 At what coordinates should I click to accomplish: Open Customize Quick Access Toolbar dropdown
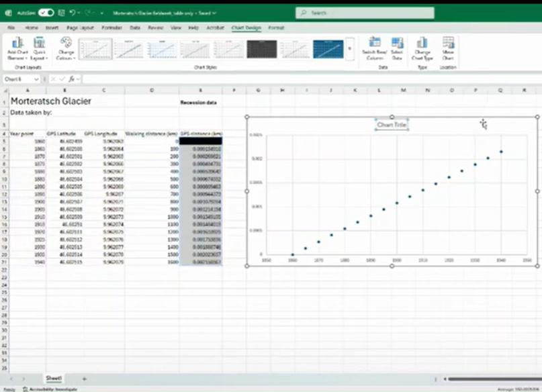click(101, 13)
